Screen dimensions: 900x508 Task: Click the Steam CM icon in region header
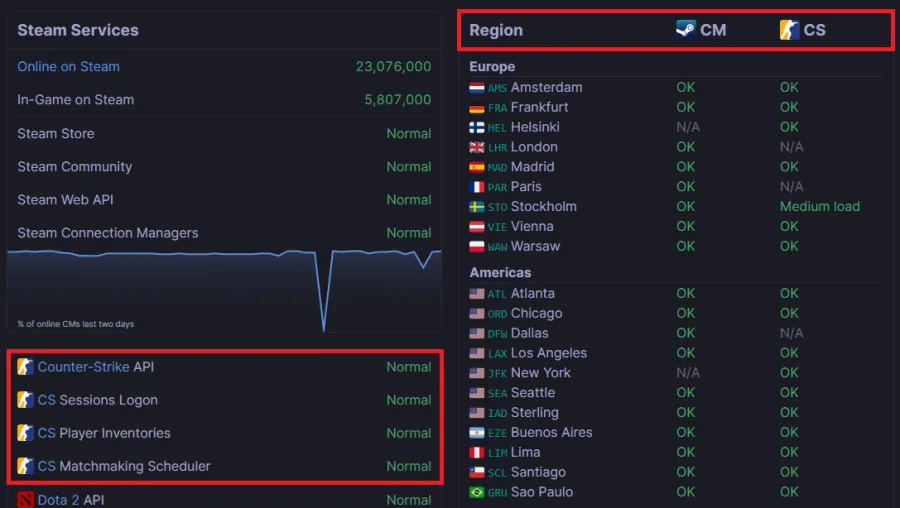685,29
